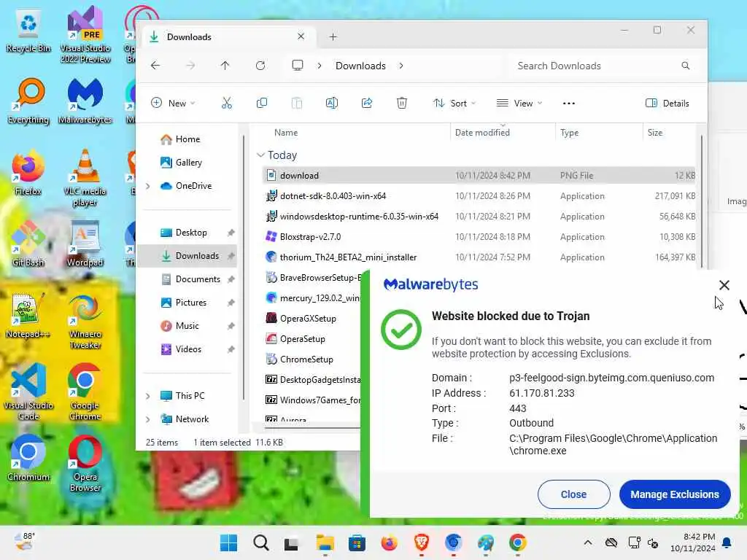Click the Share icon in Explorer toolbar
This screenshot has height=560, width=747.
tap(367, 103)
